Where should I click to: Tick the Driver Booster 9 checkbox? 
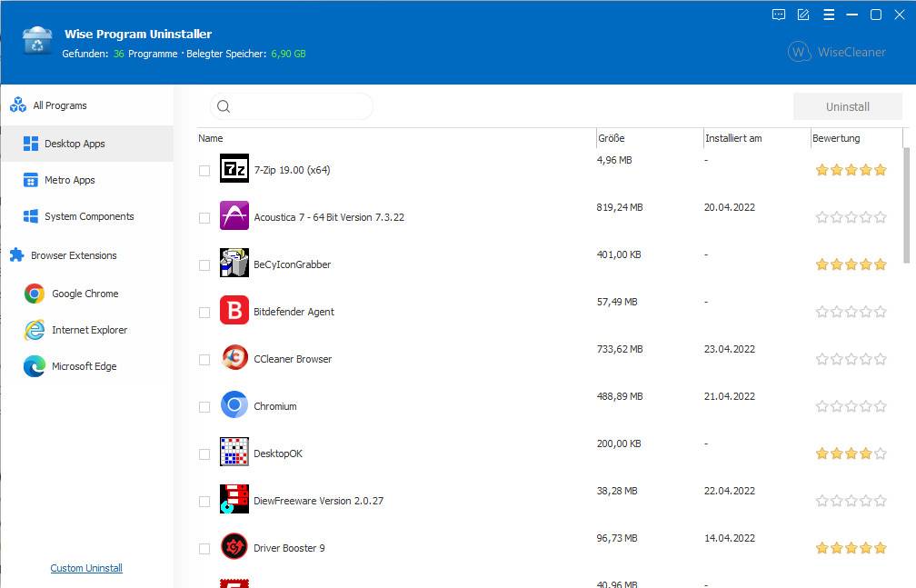coord(204,549)
